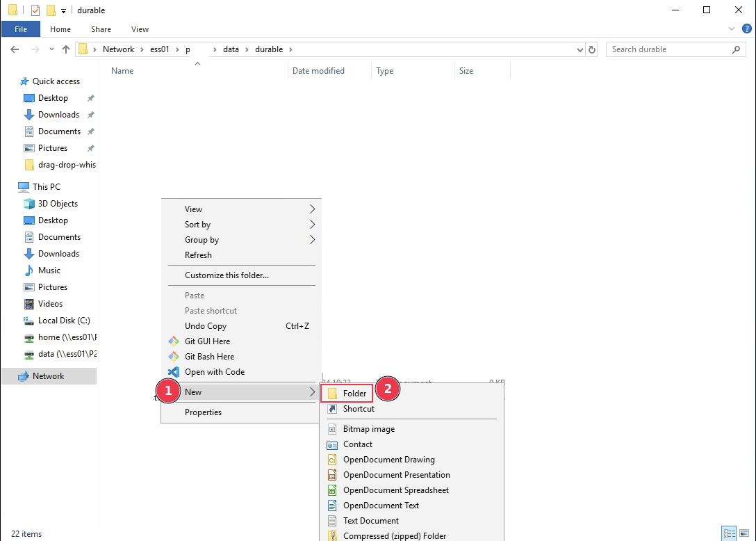This screenshot has width=756, height=541.
Task: Click the Properties checkmark icon in the title bar
Action: [35, 10]
